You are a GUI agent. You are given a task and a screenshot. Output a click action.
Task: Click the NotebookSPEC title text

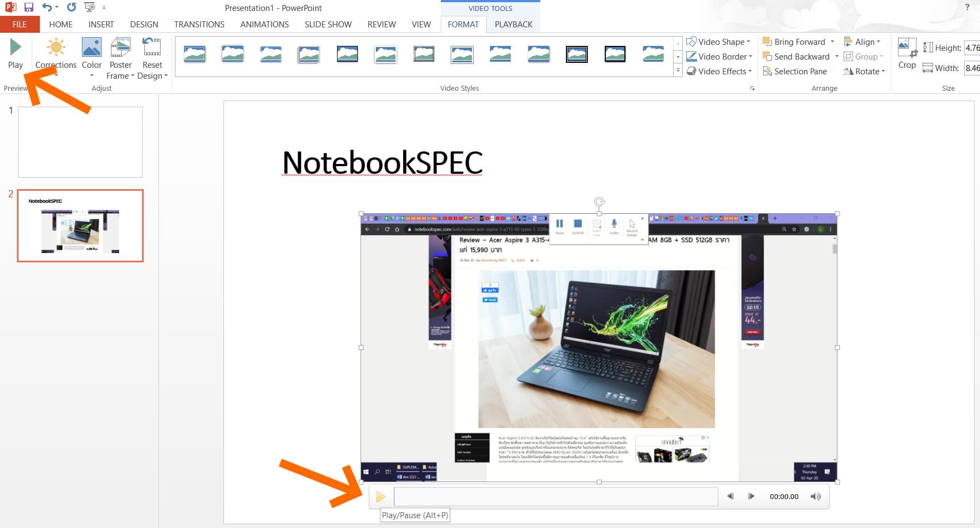[382, 162]
